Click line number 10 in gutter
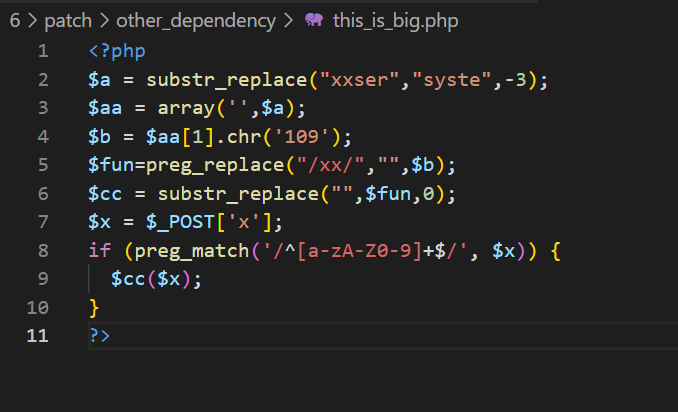 point(37,307)
